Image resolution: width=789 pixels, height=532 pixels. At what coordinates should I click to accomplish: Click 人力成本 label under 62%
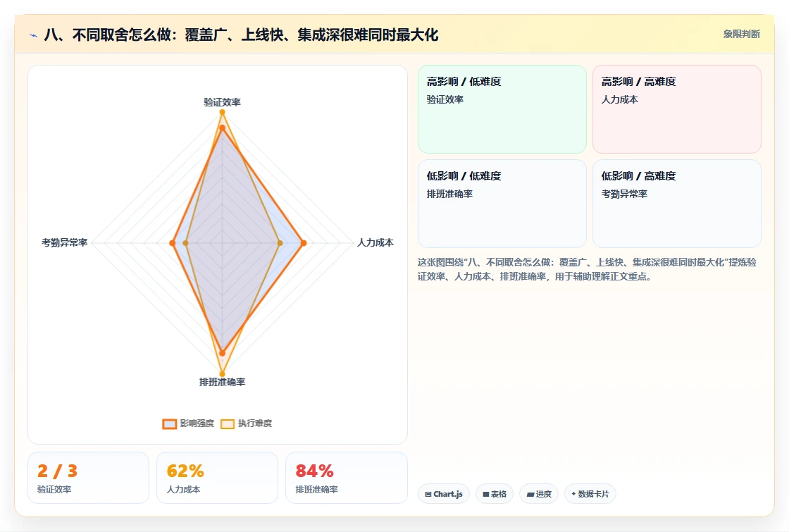coord(183,489)
